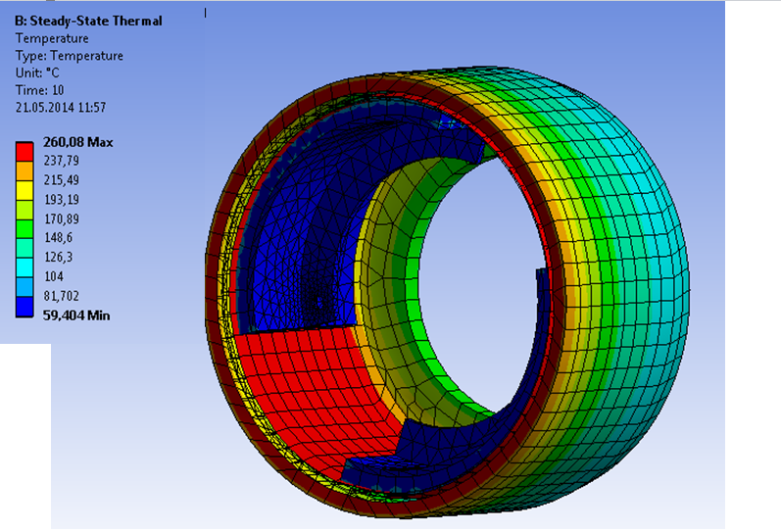Click the red legend color band
Screen dimensions: 781x532
point(24,152)
